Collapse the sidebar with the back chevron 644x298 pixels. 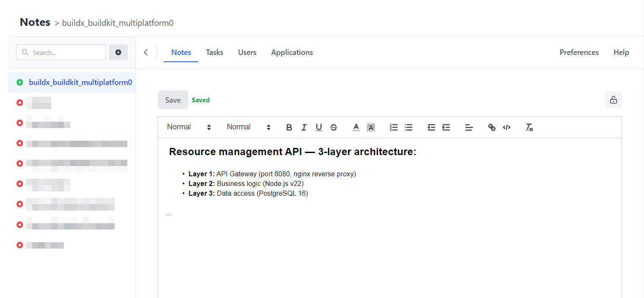point(146,52)
